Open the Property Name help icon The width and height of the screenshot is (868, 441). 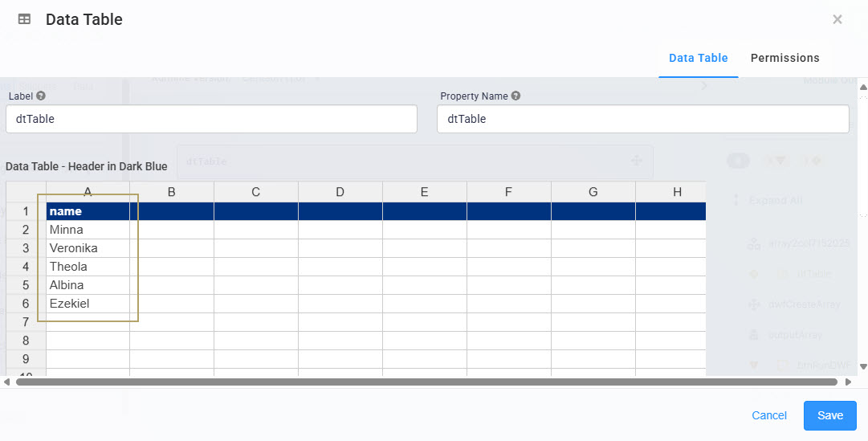[x=516, y=96]
